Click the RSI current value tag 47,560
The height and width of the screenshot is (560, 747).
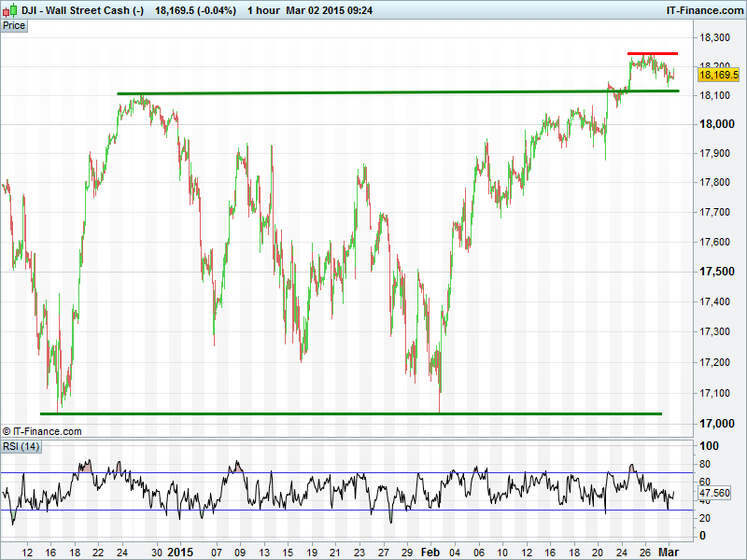pyautogui.click(x=719, y=492)
